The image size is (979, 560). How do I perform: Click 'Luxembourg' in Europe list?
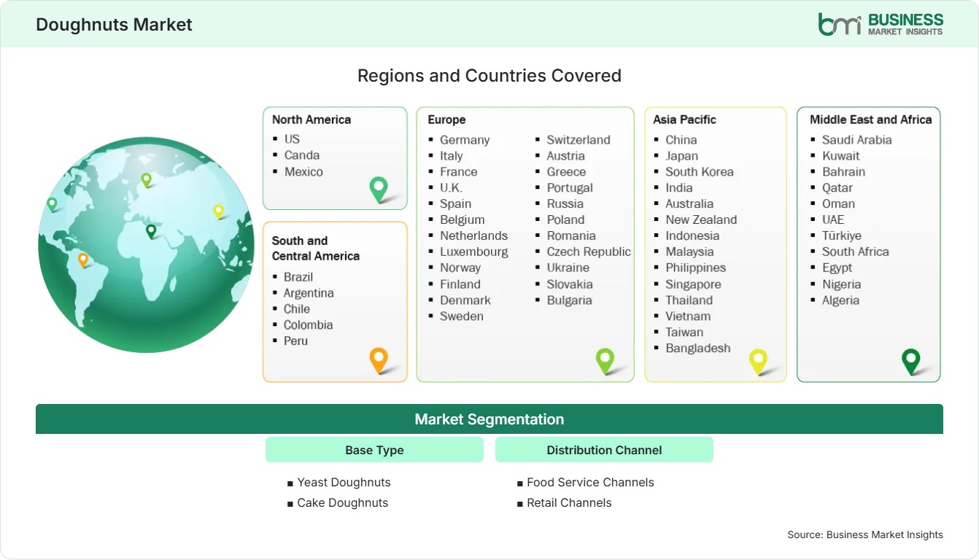474,252
